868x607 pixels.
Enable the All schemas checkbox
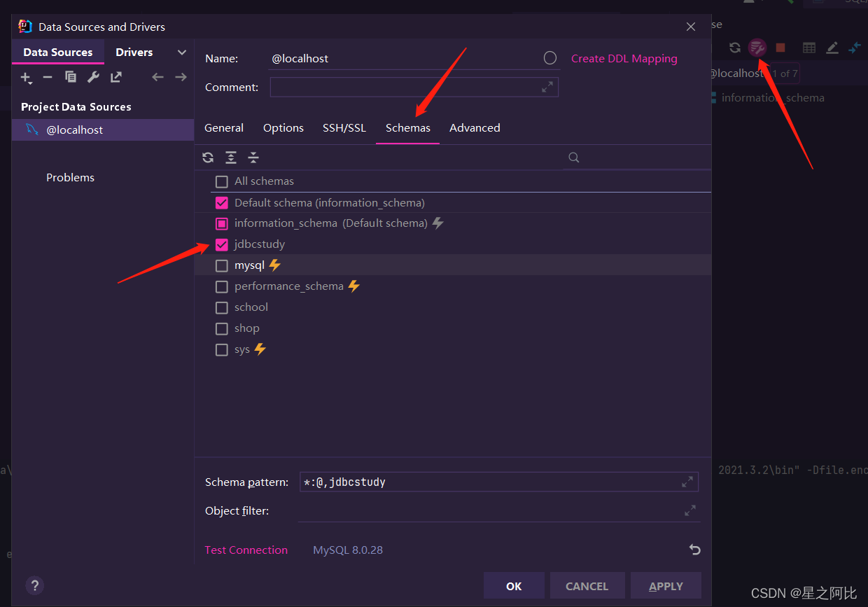click(222, 181)
